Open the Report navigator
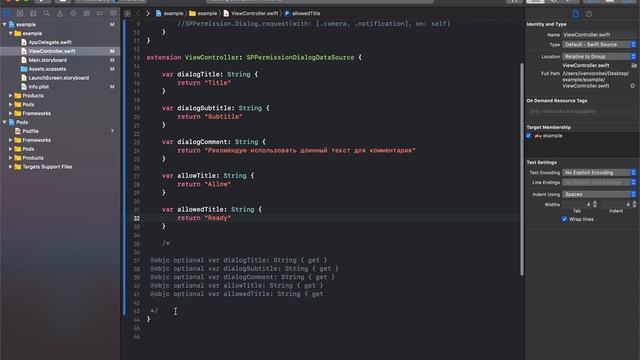The height and width of the screenshot is (360, 640). point(113,13)
